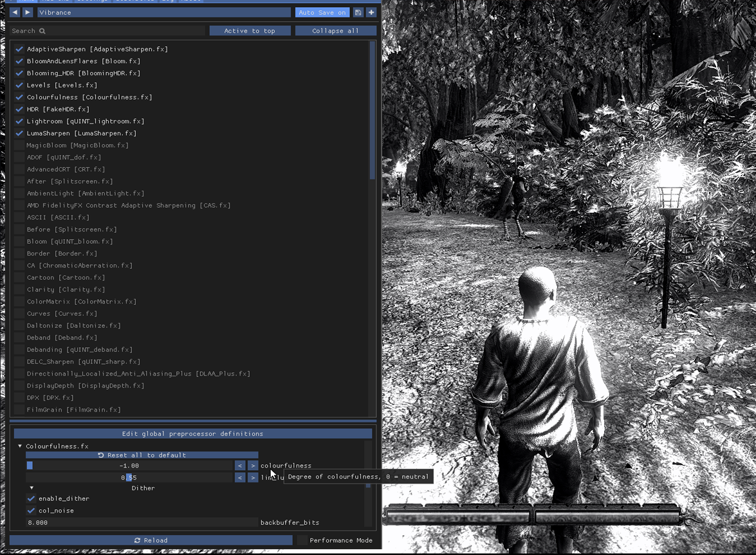
Task: Disable Blooming_HDR effect
Action: click(x=19, y=73)
